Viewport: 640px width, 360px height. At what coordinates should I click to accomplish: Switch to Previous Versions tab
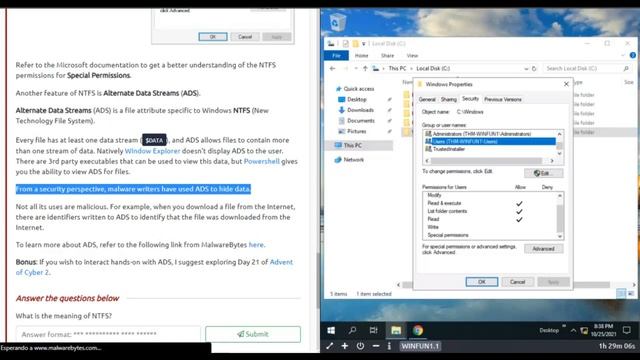click(503, 99)
